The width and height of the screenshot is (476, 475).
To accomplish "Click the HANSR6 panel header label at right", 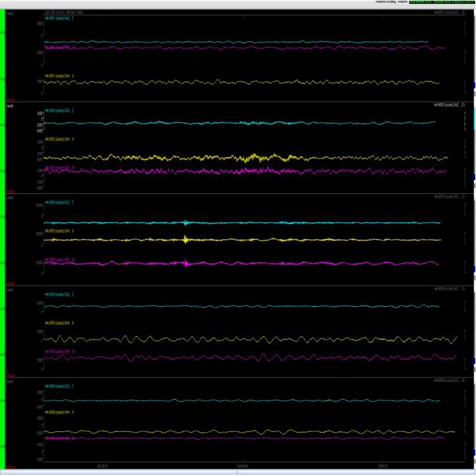I will tap(449, 381).
